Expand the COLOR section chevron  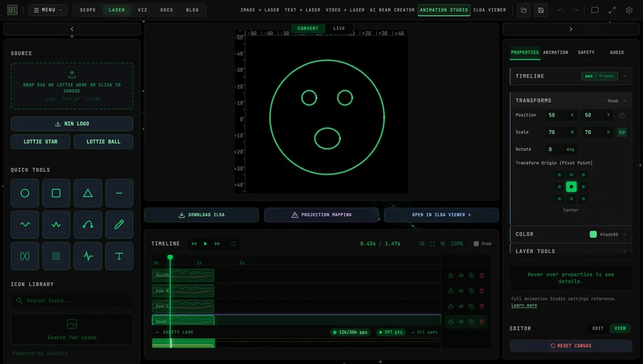(x=624, y=234)
